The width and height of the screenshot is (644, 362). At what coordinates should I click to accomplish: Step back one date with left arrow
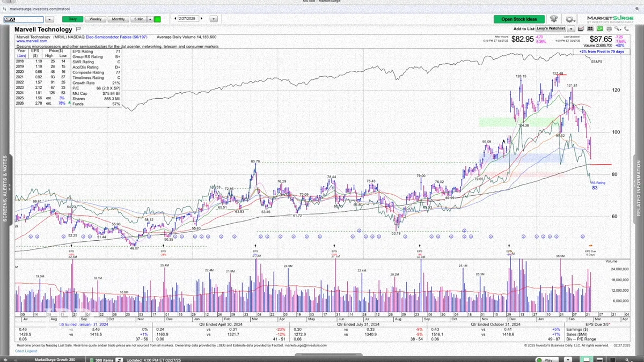pos(176,19)
